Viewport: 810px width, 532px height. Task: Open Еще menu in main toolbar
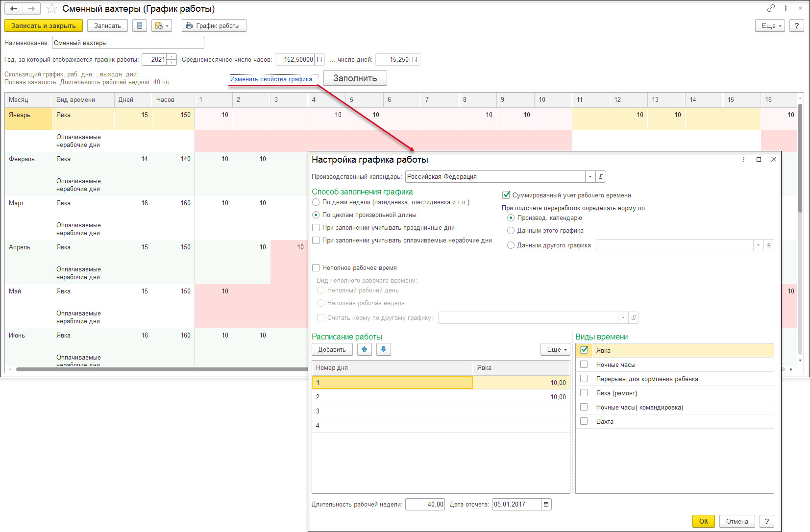pos(771,25)
